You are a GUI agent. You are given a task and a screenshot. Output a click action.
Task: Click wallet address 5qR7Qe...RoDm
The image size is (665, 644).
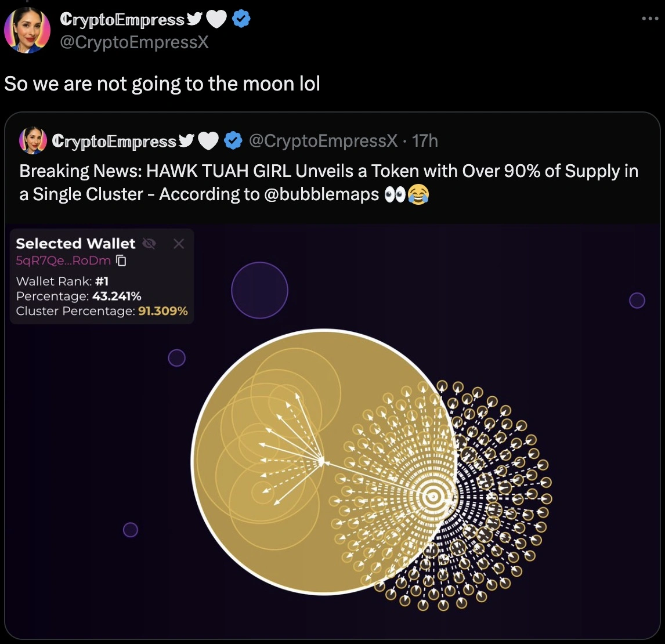(63, 261)
